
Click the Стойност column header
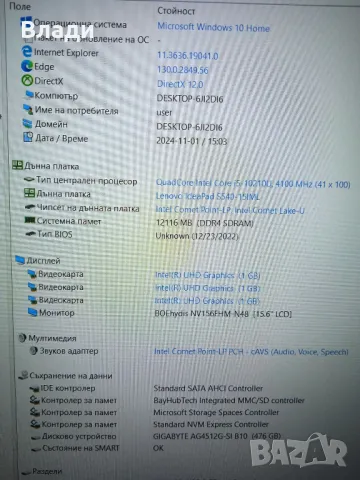[176, 11]
